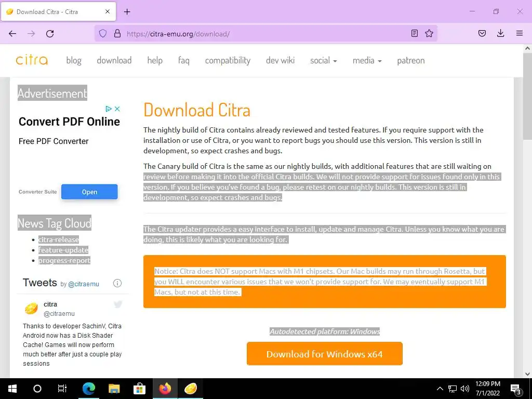This screenshot has height=399, width=532.
Task: Bookmark this page with star
Action: [429, 34]
